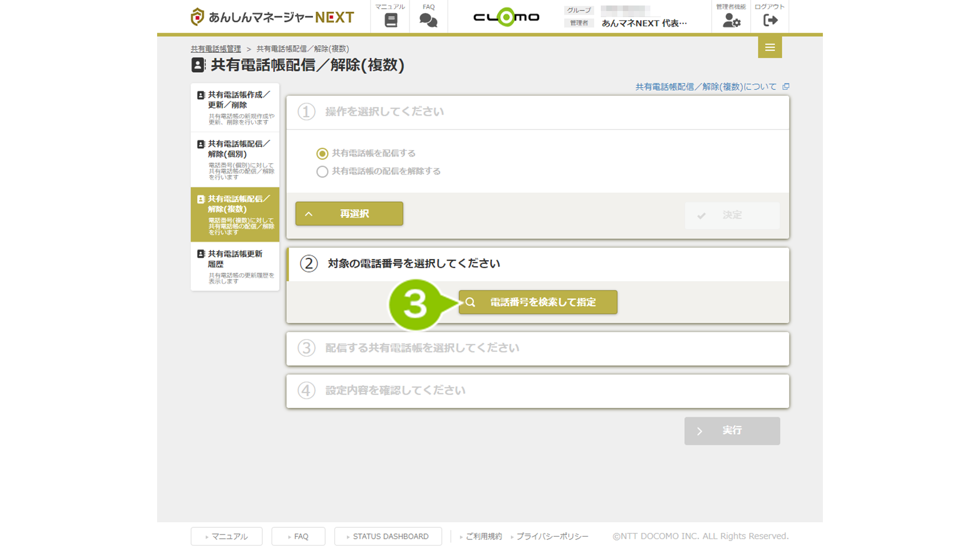
Task: Click the あんしんマネージャーNEXT logo
Action: [272, 17]
